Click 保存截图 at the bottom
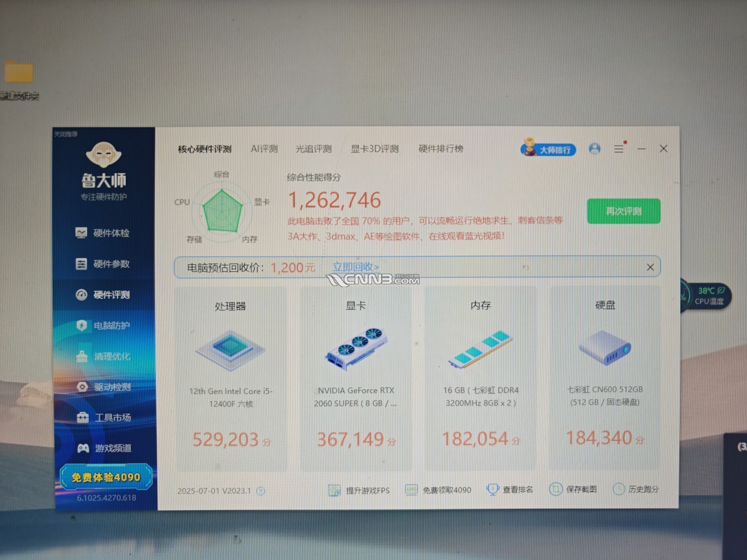Image resolution: width=747 pixels, height=560 pixels. pyautogui.click(x=573, y=489)
